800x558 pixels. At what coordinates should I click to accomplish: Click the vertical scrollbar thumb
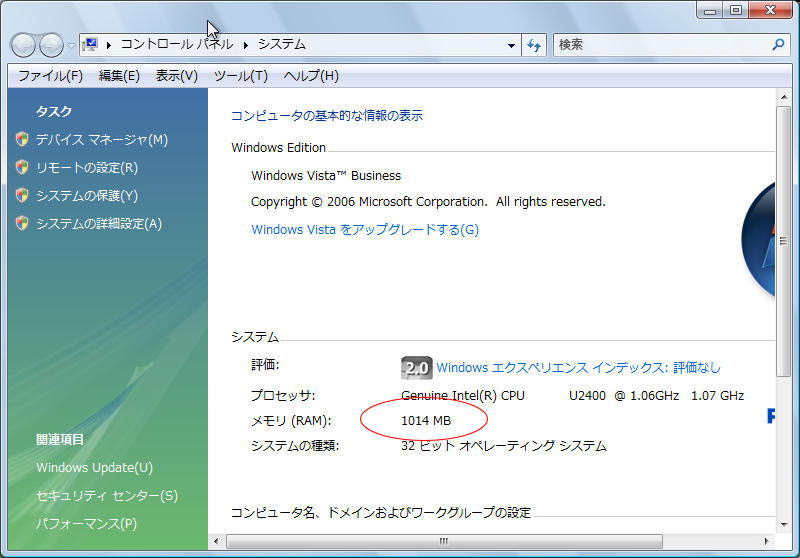coord(784,241)
